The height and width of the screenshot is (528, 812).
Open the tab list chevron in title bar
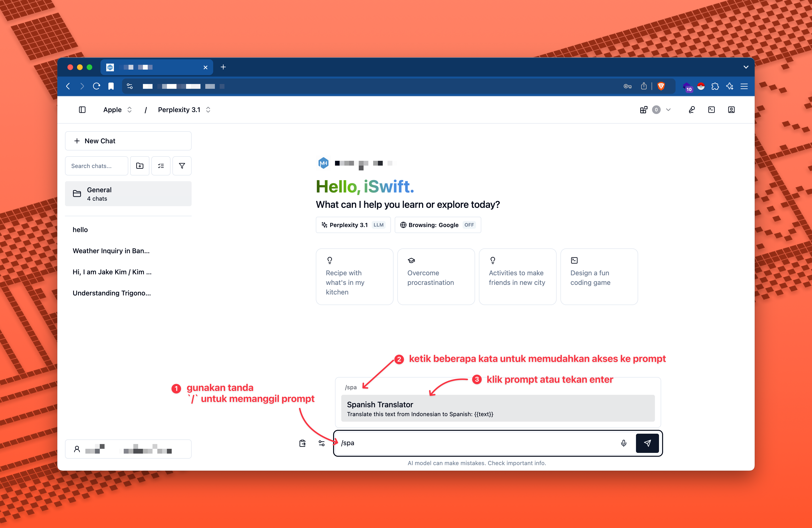(746, 67)
